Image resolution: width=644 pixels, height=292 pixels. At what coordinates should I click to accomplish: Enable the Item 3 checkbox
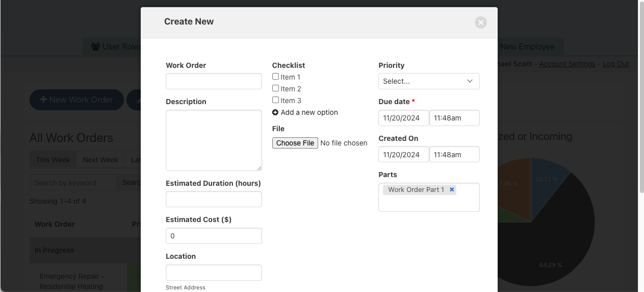coord(275,100)
